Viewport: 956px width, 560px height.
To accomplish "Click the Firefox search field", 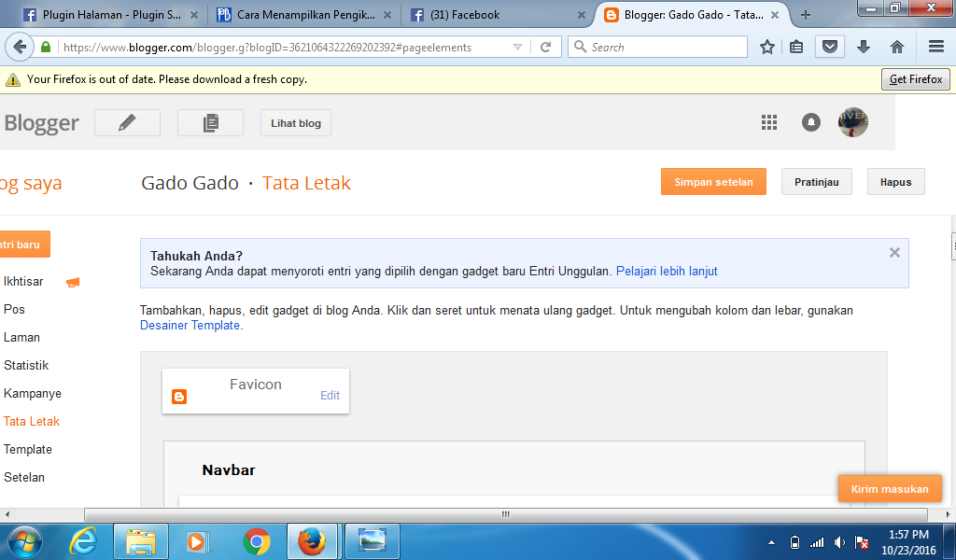I will (x=657, y=47).
